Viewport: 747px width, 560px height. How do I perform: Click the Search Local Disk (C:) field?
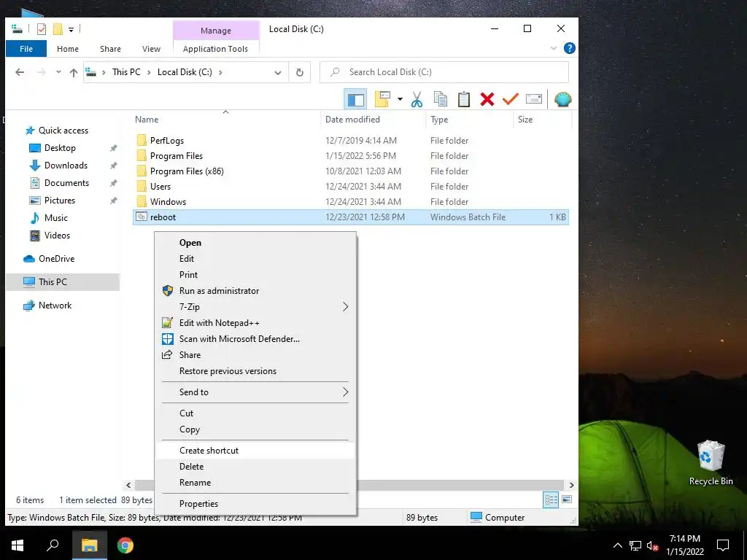[x=444, y=72]
